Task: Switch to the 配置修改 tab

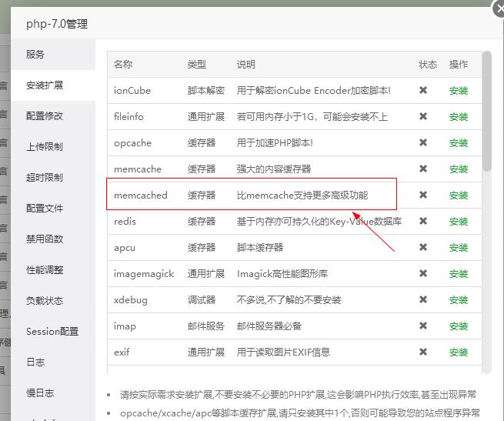Action: 45,116
